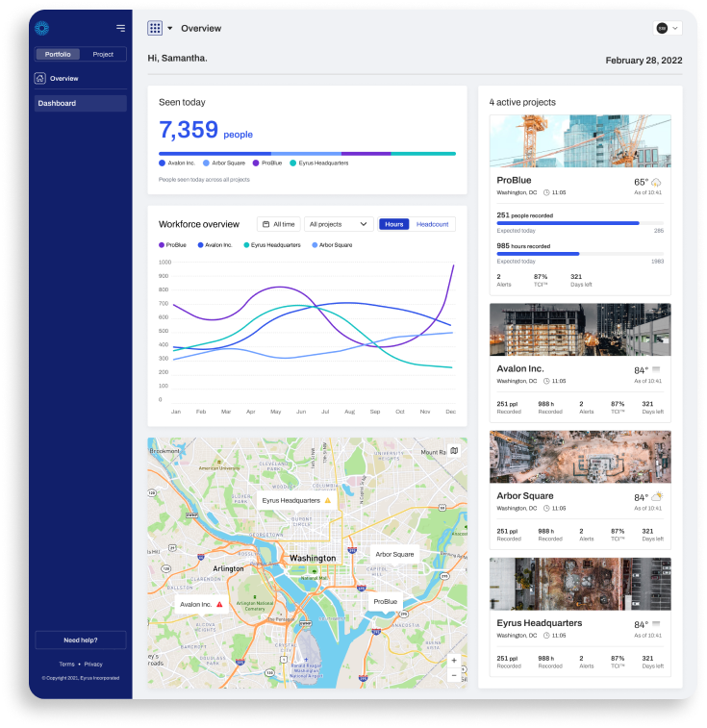
Task: Toggle Arbor Square series in chart legend
Action: 333,245
